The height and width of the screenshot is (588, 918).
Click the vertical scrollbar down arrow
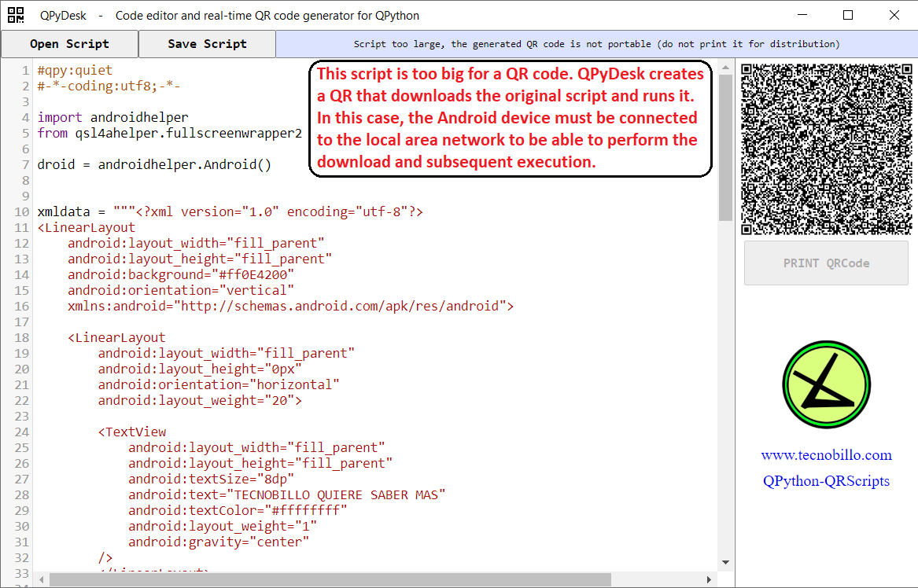tap(725, 562)
